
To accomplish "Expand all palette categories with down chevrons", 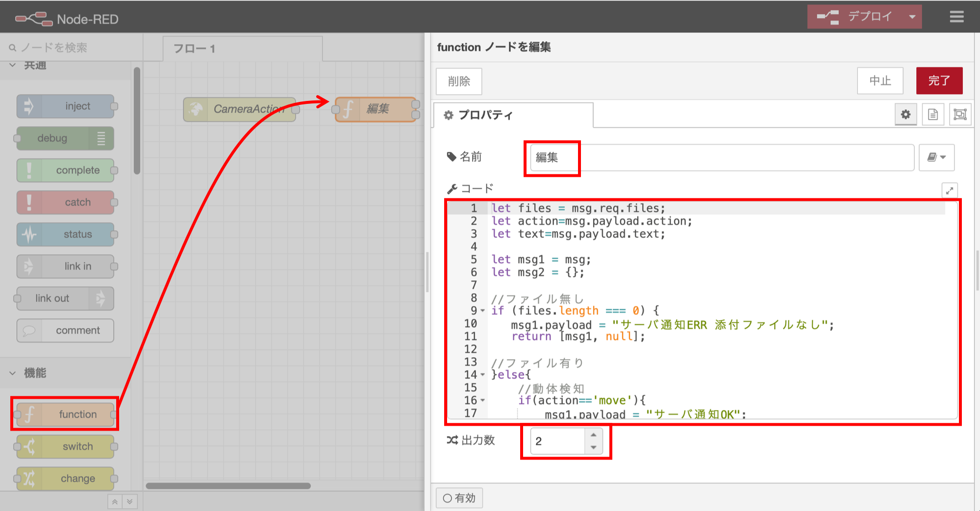I will coord(130,501).
